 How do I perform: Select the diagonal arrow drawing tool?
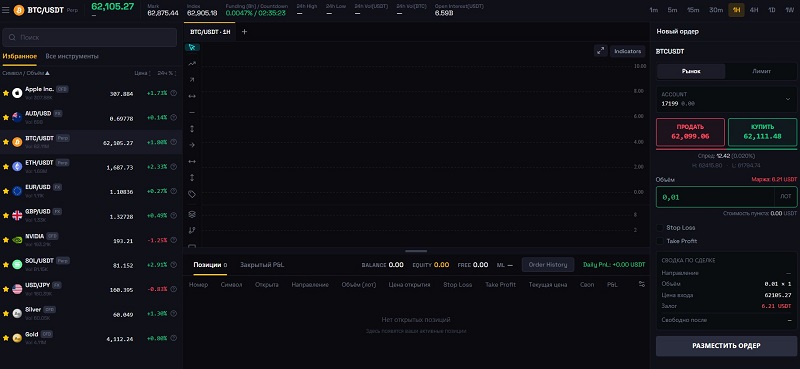pyautogui.click(x=192, y=80)
